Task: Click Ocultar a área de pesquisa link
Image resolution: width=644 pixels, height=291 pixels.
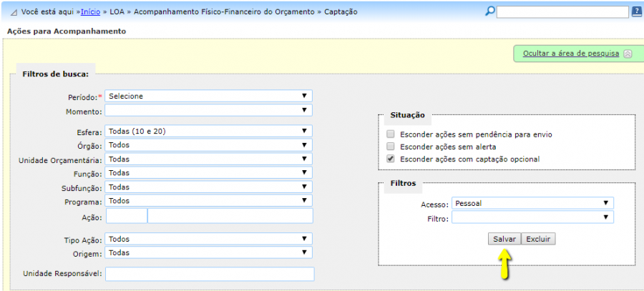Action: [571, 54]
